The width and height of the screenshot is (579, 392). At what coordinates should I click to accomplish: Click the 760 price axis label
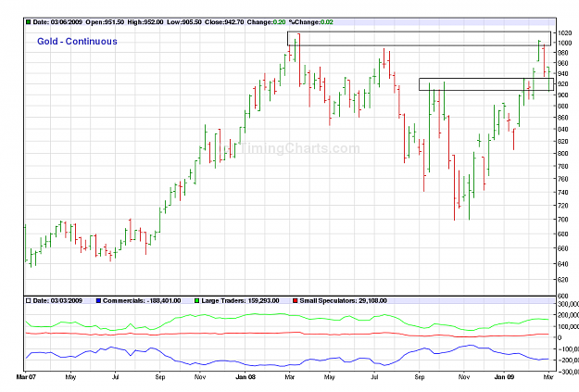(x=562, y=179)
